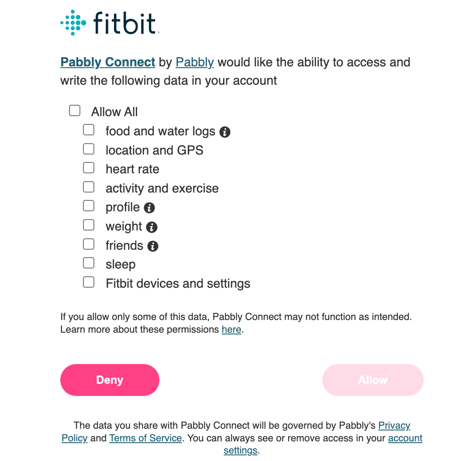Check the activity and exercise permission
The height and width of the screenshot is (461, 476).
point(89,187)
